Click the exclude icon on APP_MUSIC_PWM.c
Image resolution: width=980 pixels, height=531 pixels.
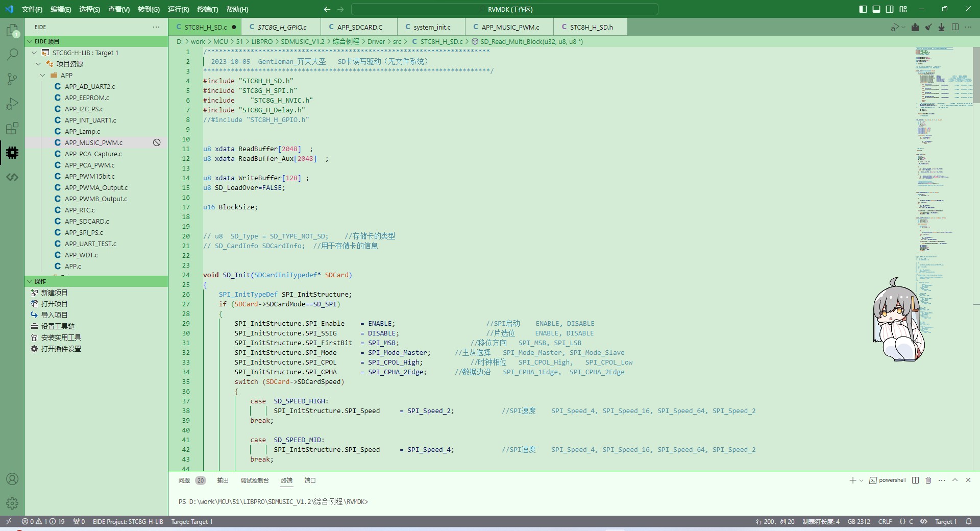(x=157, y=143)
